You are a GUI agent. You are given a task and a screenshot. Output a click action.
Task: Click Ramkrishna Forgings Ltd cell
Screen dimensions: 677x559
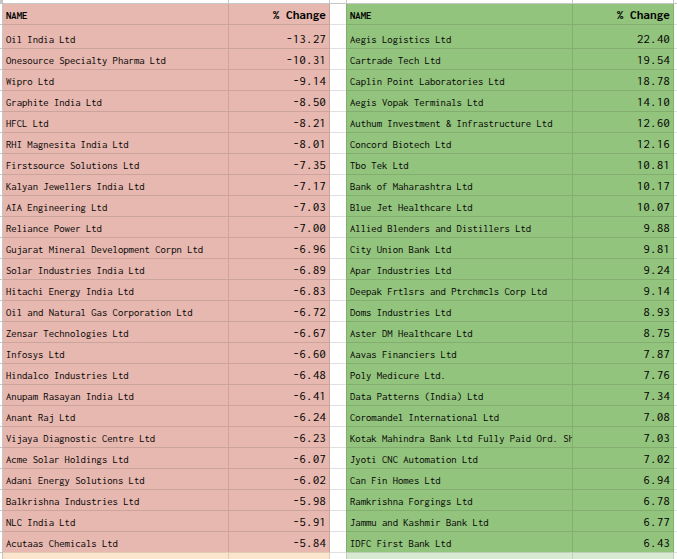tap(459, 502)
